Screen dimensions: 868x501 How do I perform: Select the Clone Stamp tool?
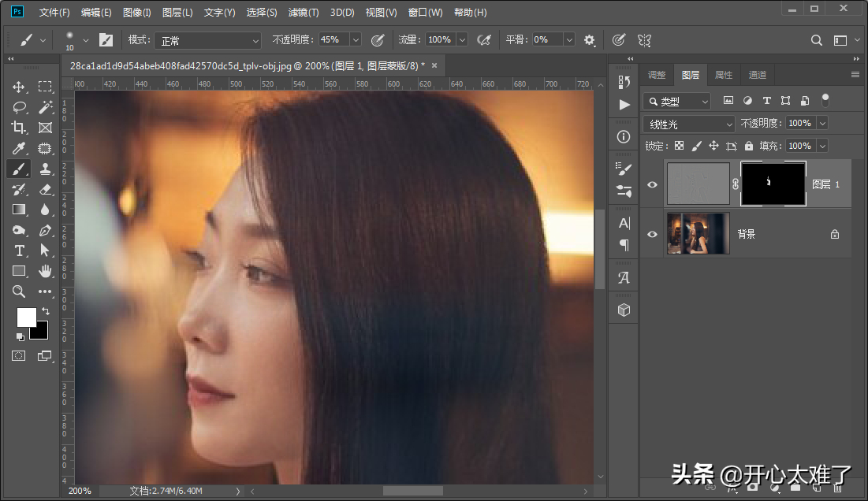(45, 169)
